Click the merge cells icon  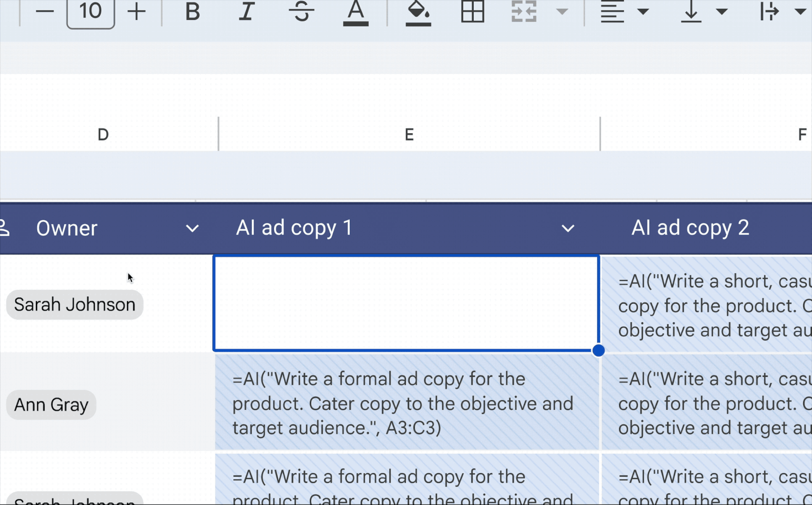tap(524, 11)
